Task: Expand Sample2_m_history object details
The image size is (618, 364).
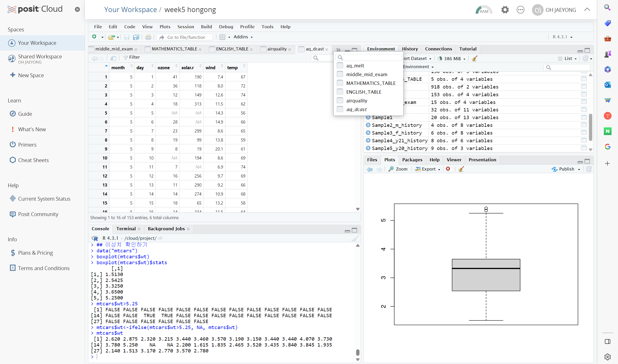Action: (x=368, y=125)
